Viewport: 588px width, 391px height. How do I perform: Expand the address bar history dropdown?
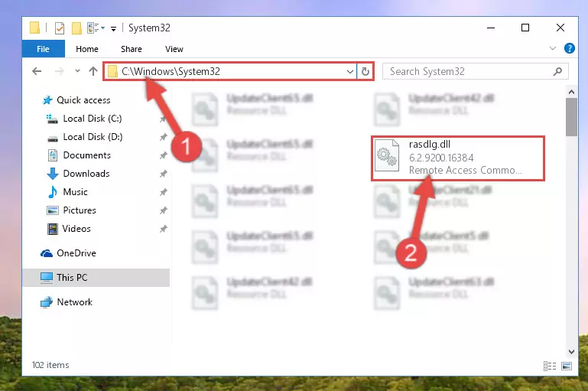tap(350, 71)
